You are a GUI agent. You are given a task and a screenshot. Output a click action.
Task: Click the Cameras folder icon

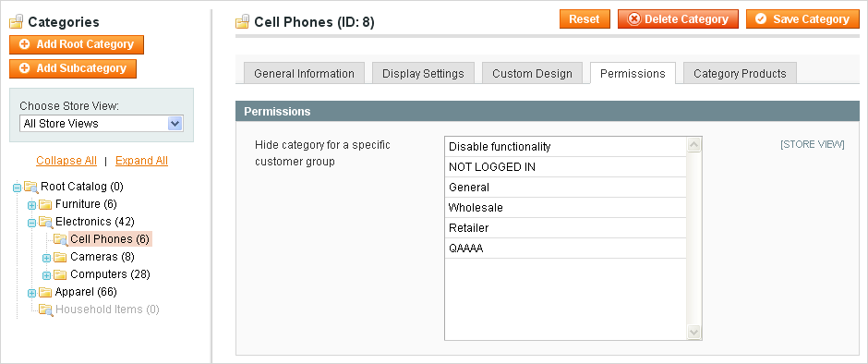[x=60, y=257]
